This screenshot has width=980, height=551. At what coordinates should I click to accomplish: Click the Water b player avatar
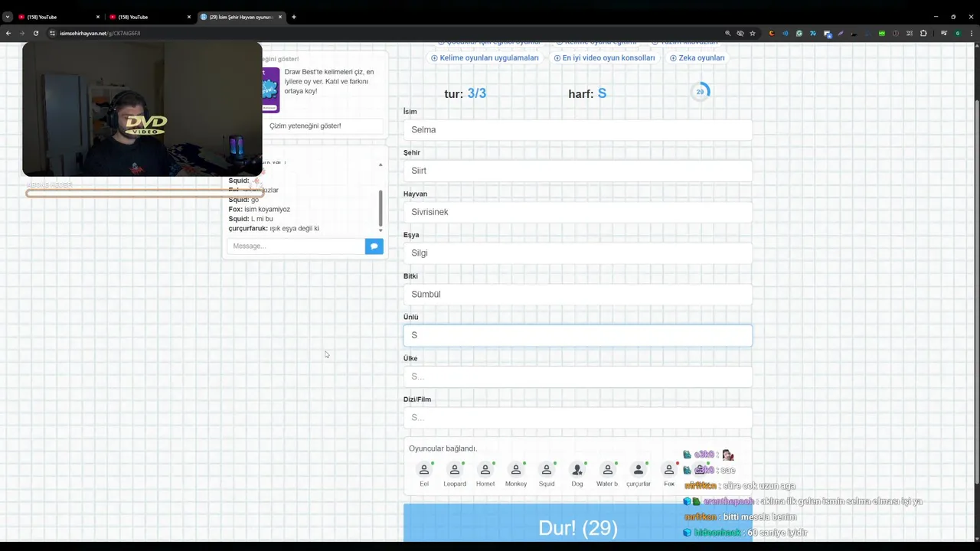[608, 470]
